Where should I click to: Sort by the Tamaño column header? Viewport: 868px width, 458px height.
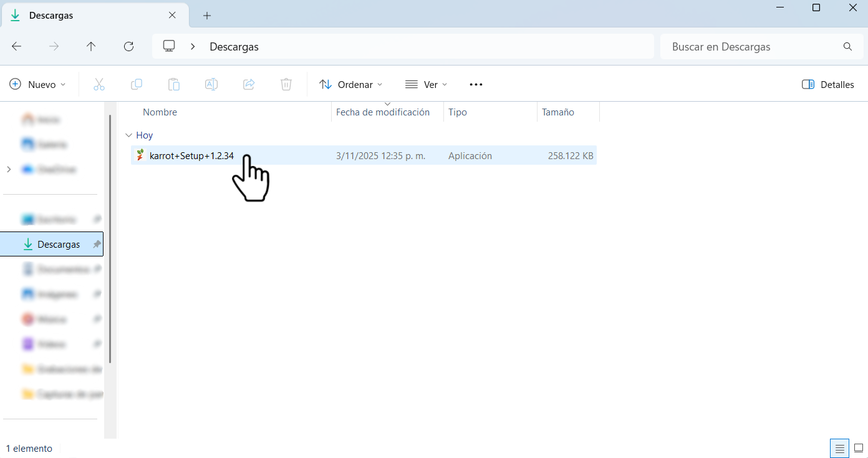click(x=558, y=112)
